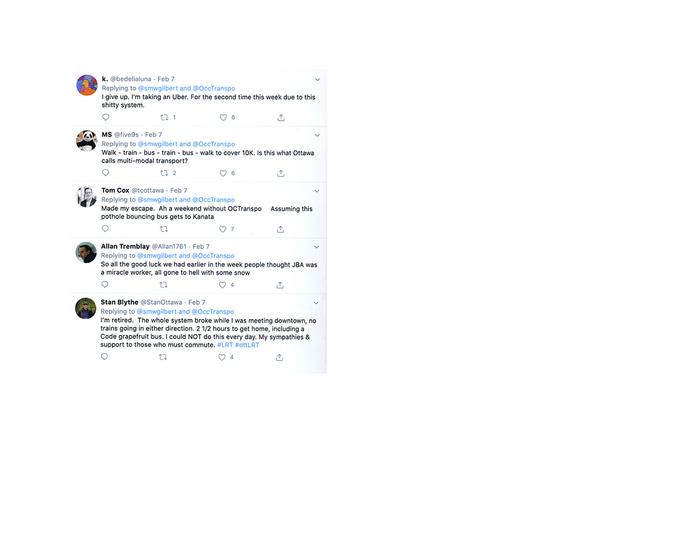Visit @smwgilbert mention in k.'s reply
The height and width of the screenshot is (559, 699).
point(158,88)
